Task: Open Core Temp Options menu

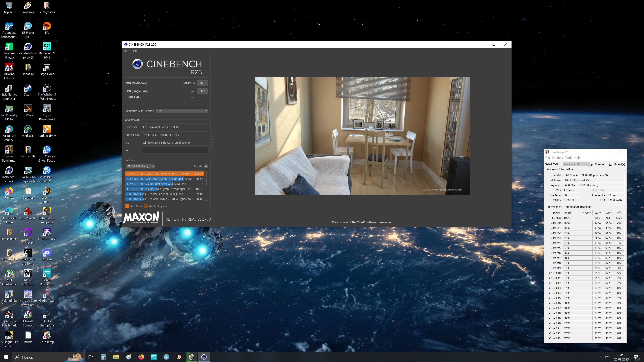Action: tap(557, 158)
